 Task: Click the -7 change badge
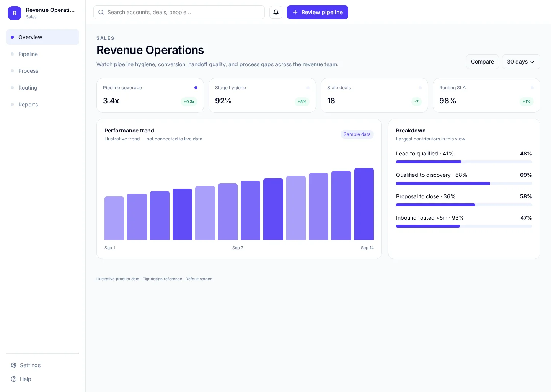416,101
